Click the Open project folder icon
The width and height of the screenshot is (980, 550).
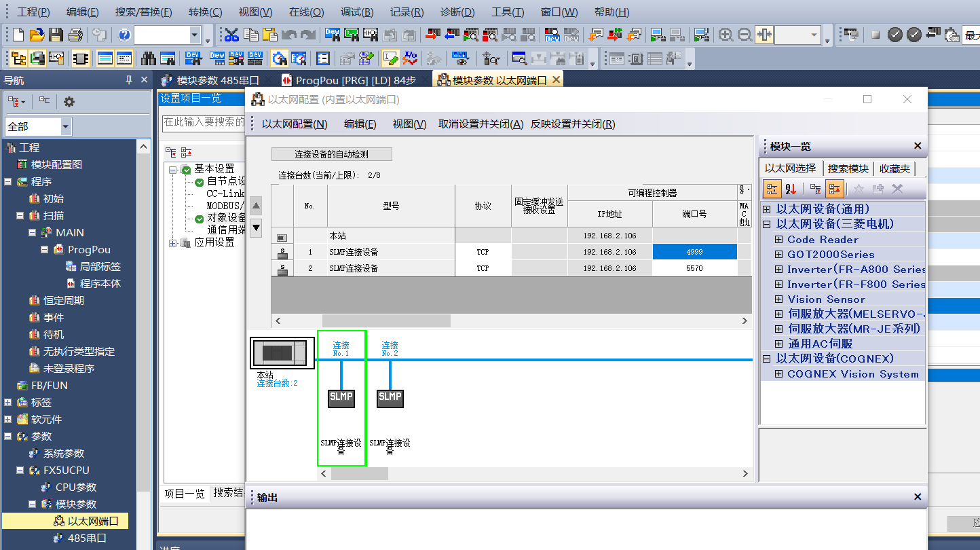coord(37,35)
